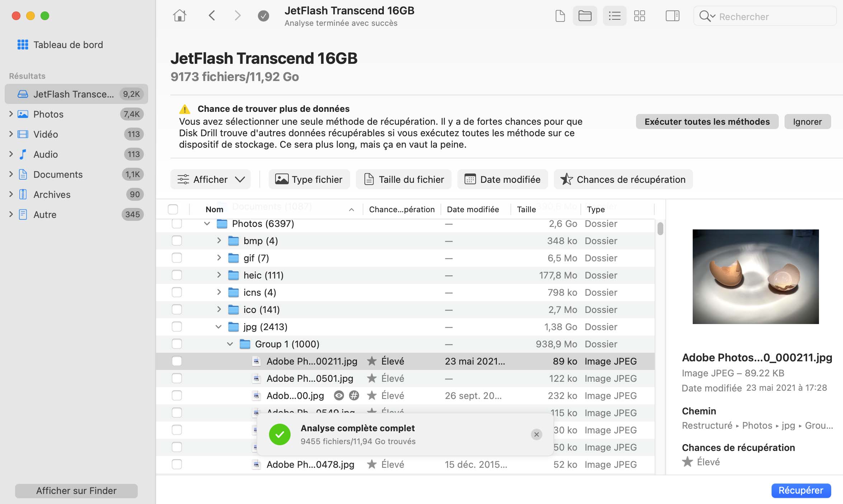Click the heic folder icon
This screenshot has width=843, height=504.
(x=234, y=275)
